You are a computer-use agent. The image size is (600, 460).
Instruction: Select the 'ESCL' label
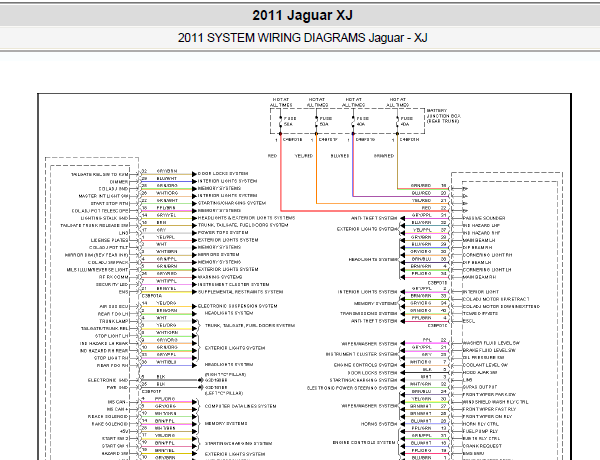coord(469,321)
